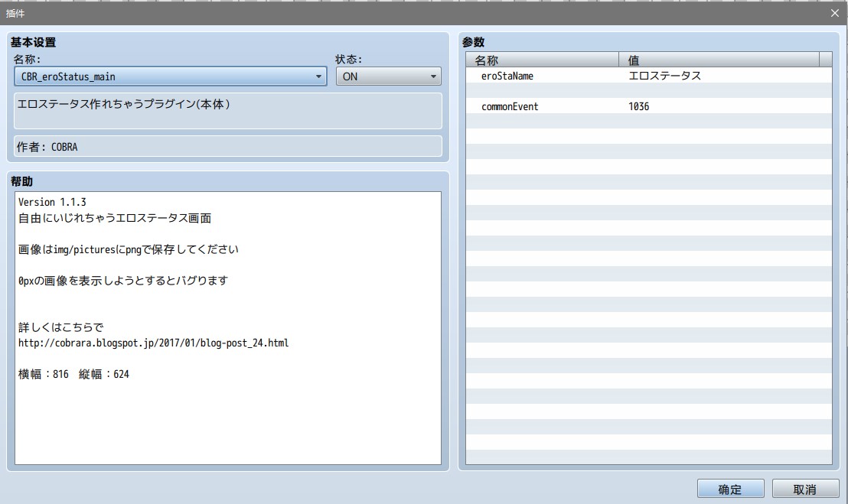Click the 詳しくはこちらで line
848x504 pixels.
(x=60, y=327)
